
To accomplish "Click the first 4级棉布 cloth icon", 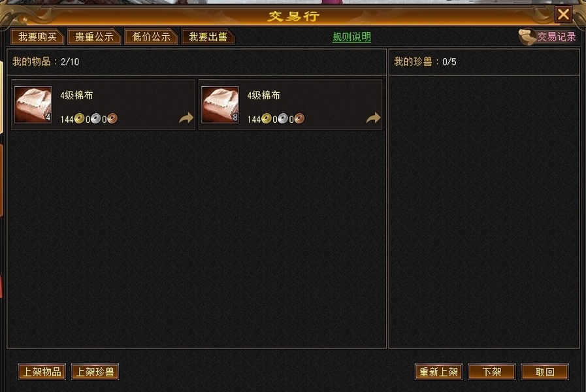I will pos(33,105).
